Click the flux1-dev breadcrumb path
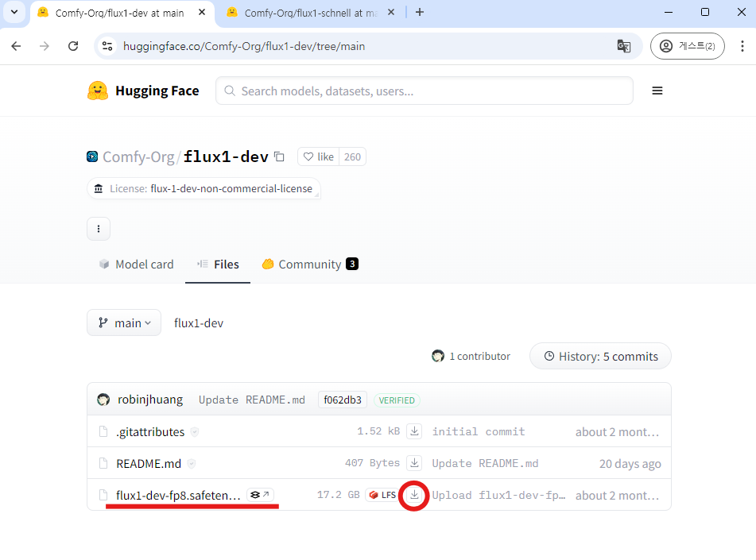756x560 pixels. (x=199, y=322)
